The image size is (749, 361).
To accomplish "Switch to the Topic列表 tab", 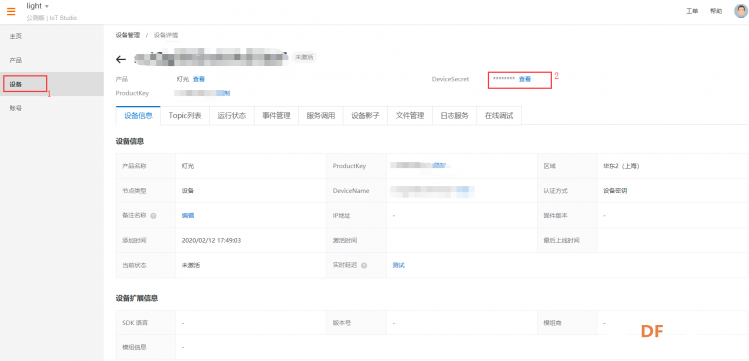I will (185, 116).
